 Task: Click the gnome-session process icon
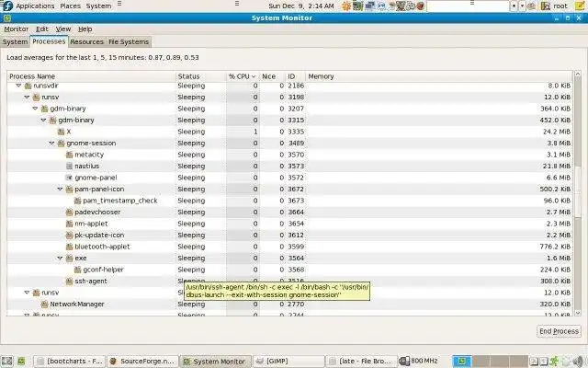click(62, 144)
